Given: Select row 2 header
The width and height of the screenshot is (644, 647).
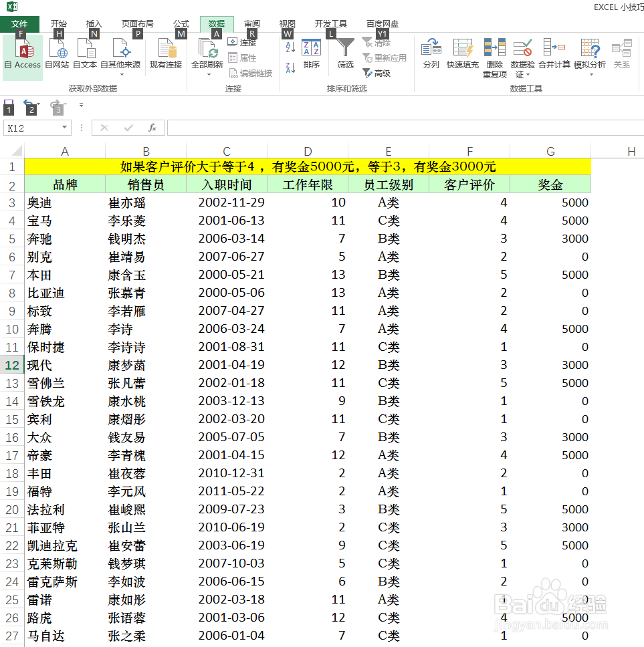Looking at the screenshot, I should click(x=12, y=185).
